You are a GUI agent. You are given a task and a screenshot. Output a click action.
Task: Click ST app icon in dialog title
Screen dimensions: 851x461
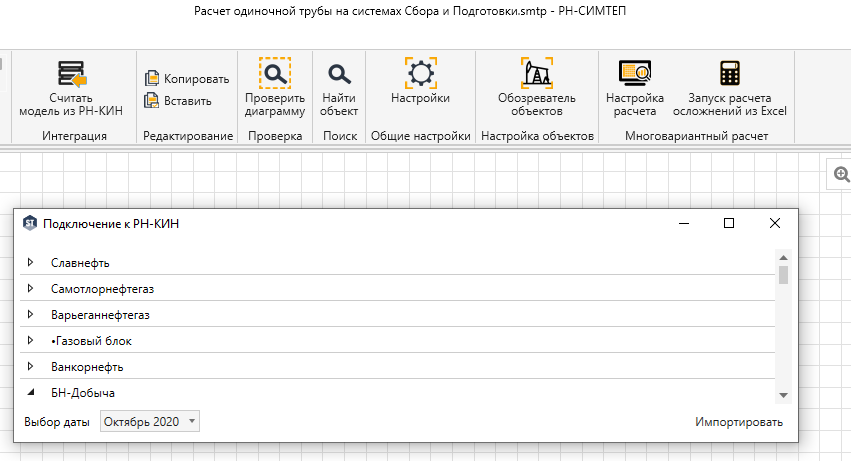pyautogui.click(x=30, y=223)
